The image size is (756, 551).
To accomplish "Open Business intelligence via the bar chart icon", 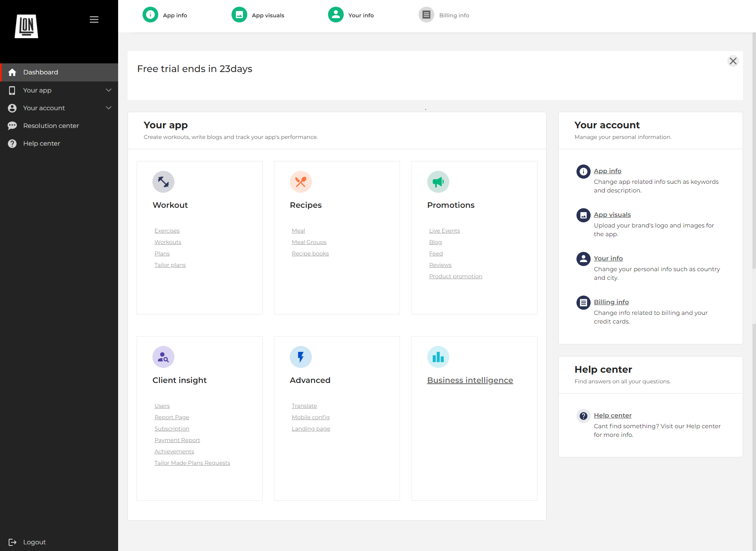I will pos(438,357).
